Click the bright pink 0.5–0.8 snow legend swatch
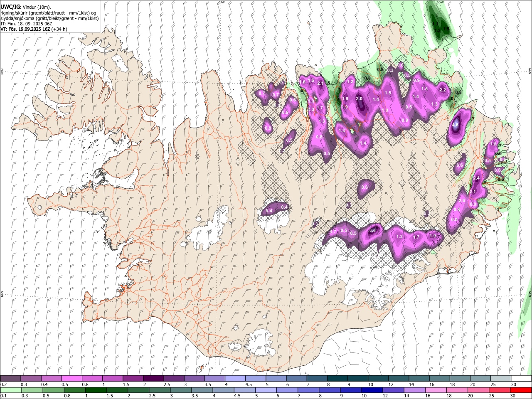Screen dimensions: 532x399 (71, 379)
